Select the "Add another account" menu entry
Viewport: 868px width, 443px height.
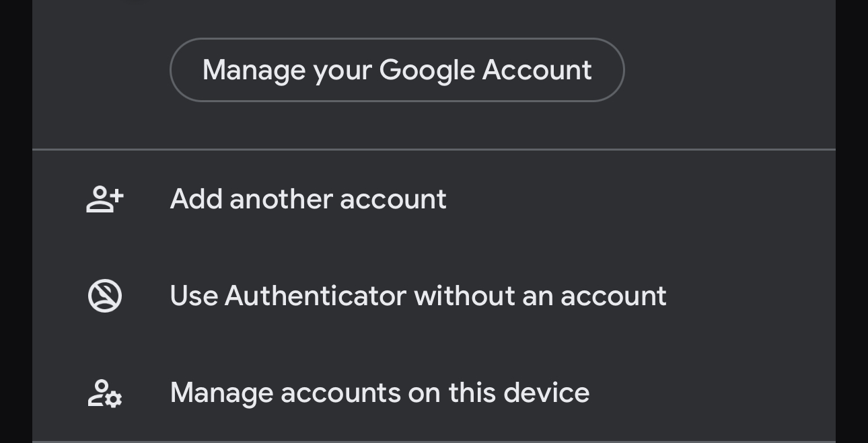[x=308, y=199]
